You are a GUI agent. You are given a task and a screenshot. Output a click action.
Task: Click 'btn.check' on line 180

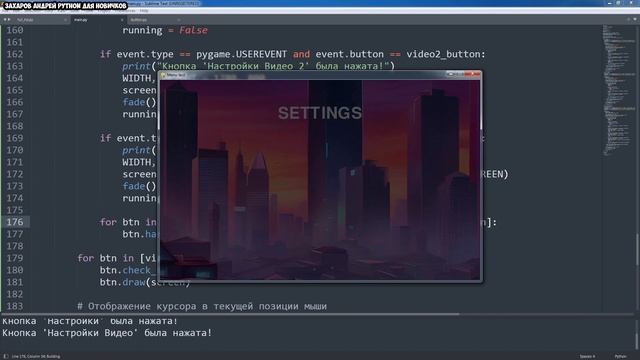[x=125, y=270]
